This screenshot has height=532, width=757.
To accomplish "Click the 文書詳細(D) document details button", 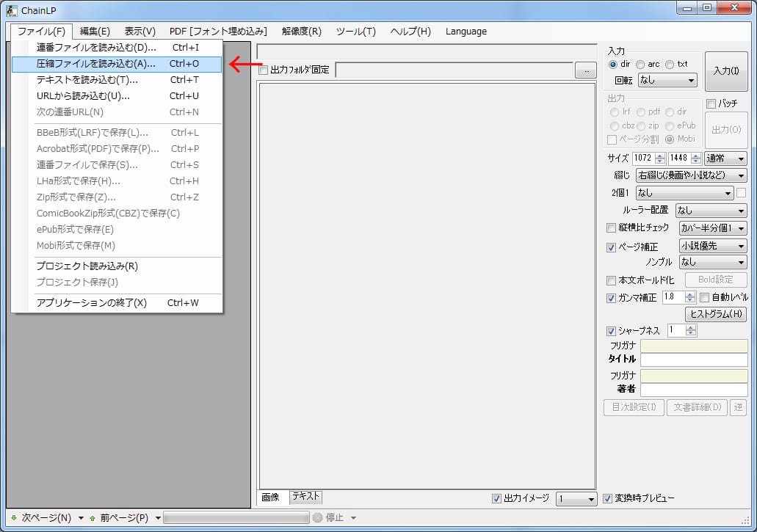I will tap(696, 407).
